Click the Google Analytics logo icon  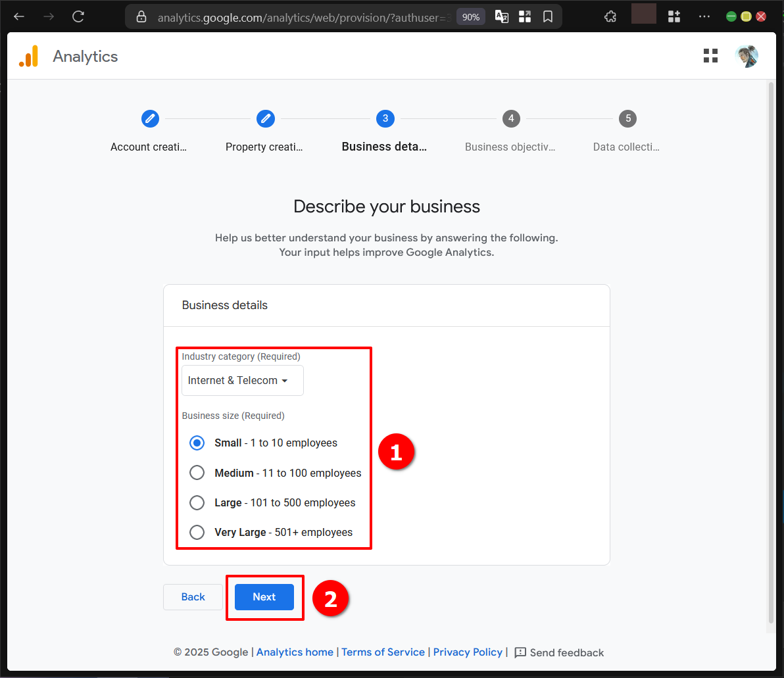[x=28, y=56]
